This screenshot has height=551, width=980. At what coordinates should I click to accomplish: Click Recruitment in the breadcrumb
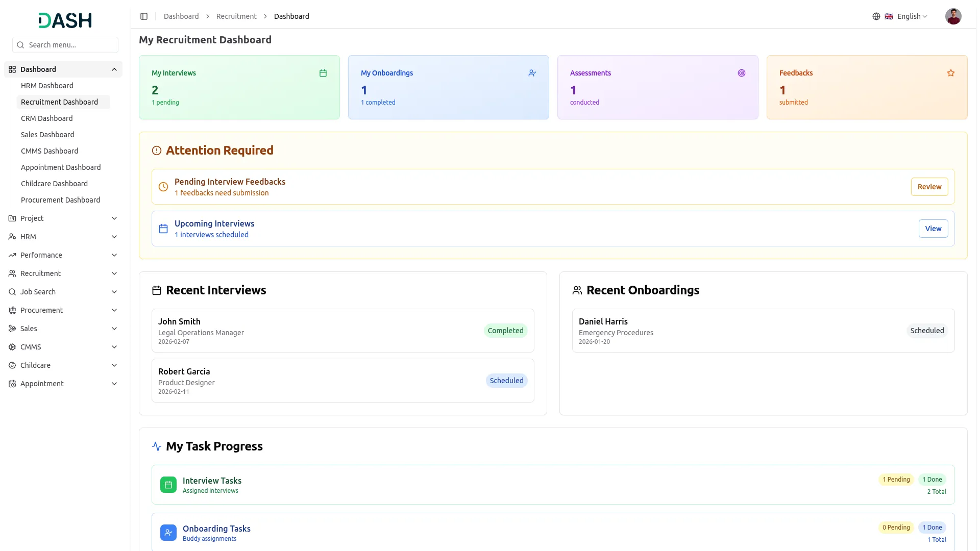pos(236,16)
